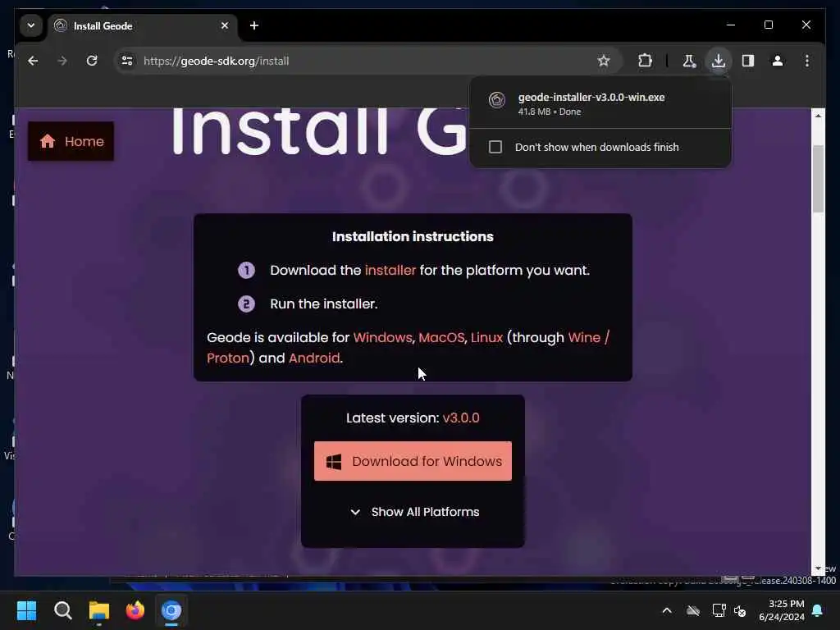Click Download for Windows button
This screenshot has width=840, height=630.
pyautogui.click(x=413, y=461)
